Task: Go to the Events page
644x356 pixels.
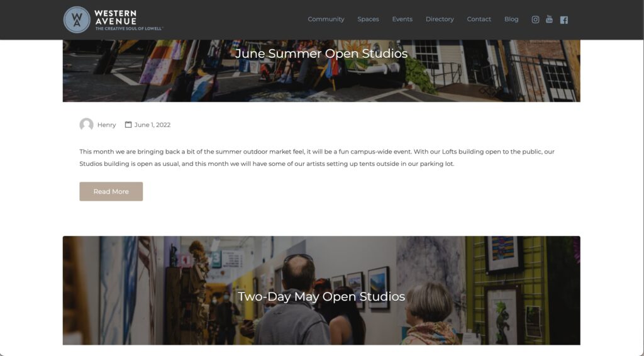Action: click(402, 19)
